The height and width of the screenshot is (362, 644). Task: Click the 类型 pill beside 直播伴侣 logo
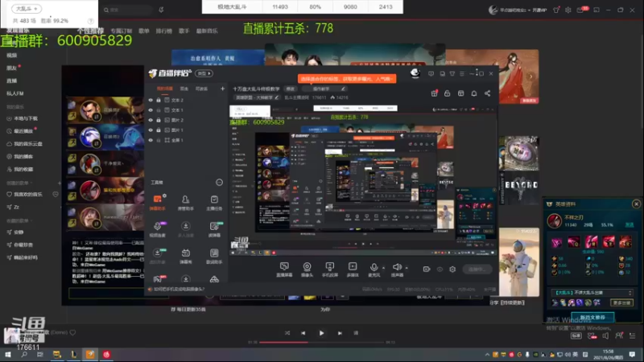tap(204, 73)
